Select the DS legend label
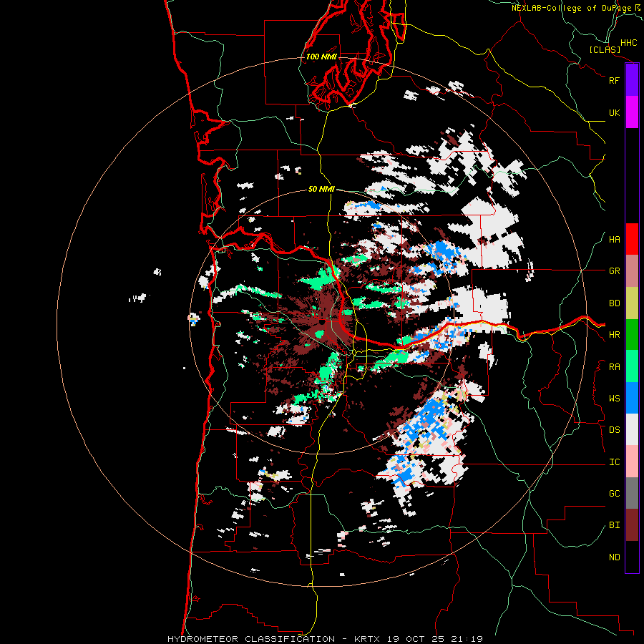This screenshot has width=644, height=644. (x=614, y=430)
